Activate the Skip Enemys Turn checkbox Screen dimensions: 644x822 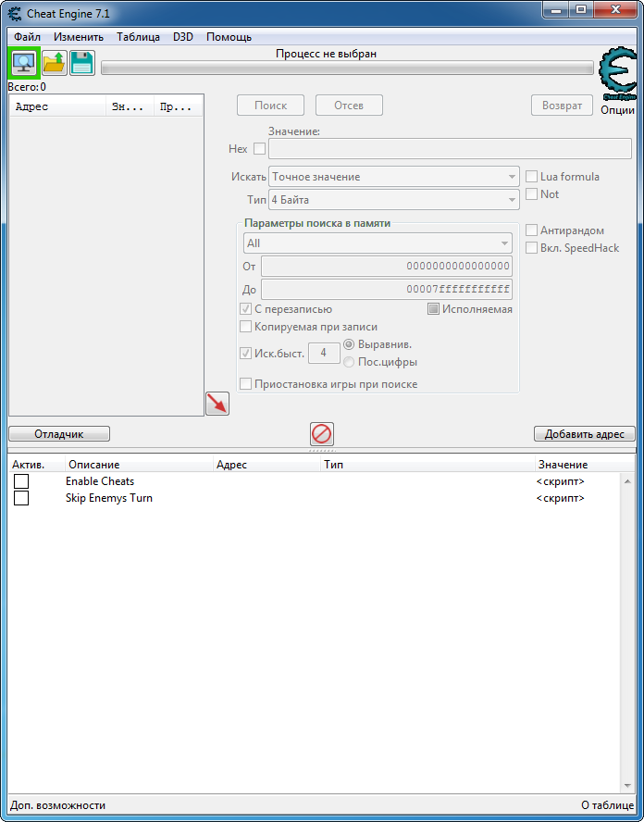21,498
